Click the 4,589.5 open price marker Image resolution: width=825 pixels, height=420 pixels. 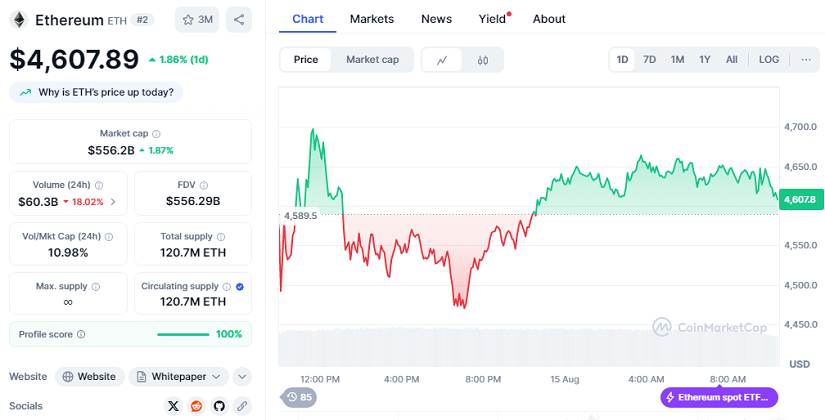coord(300,216)
